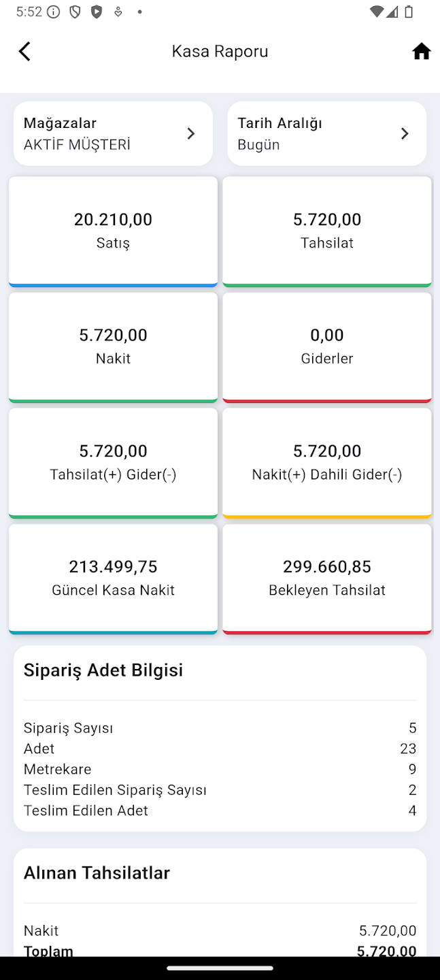Image resolution: width=440 pixels, height=980 pixels.
Task: Tap the chevron next to Bugün
Action: (x=405, y=133)
